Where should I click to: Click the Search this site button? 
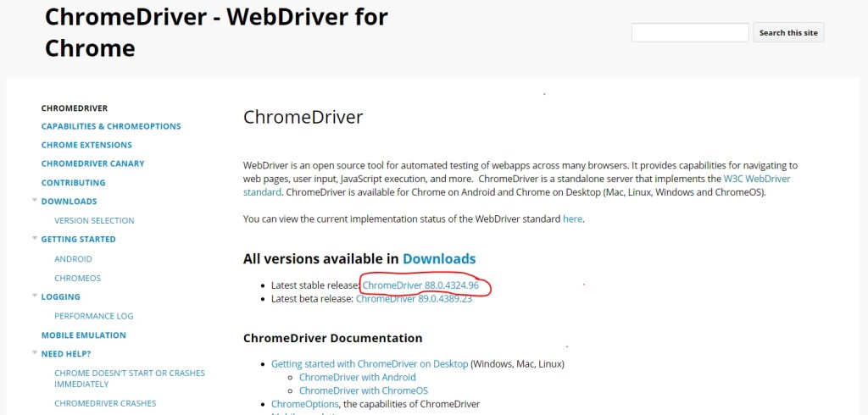pyautogui.click(x=788, y=33)
